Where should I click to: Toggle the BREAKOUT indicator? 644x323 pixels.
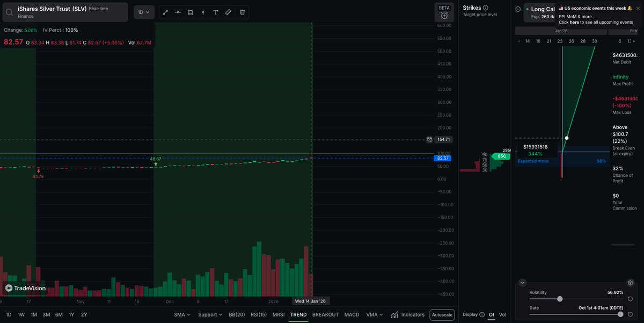coord(325,314)
